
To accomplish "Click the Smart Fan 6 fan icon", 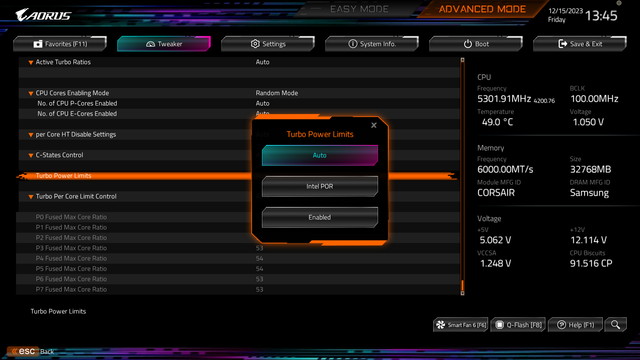I will pyautogui.click(x=440, y=325).
